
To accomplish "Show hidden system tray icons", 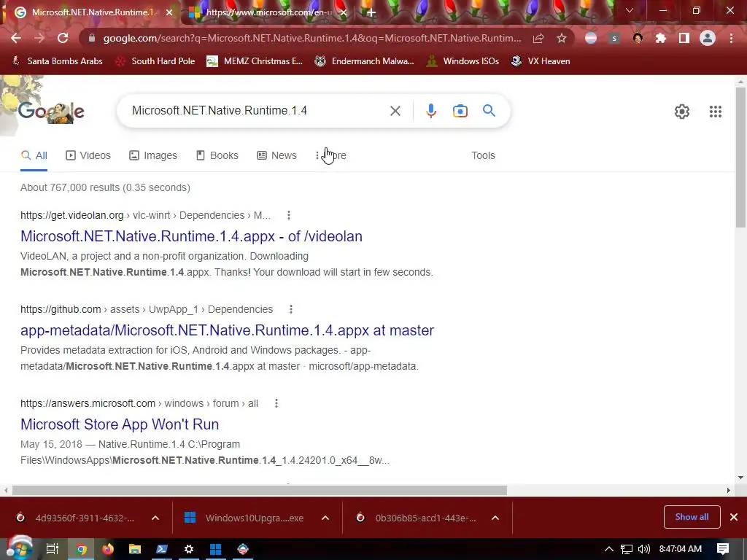I will pos(609,549).
